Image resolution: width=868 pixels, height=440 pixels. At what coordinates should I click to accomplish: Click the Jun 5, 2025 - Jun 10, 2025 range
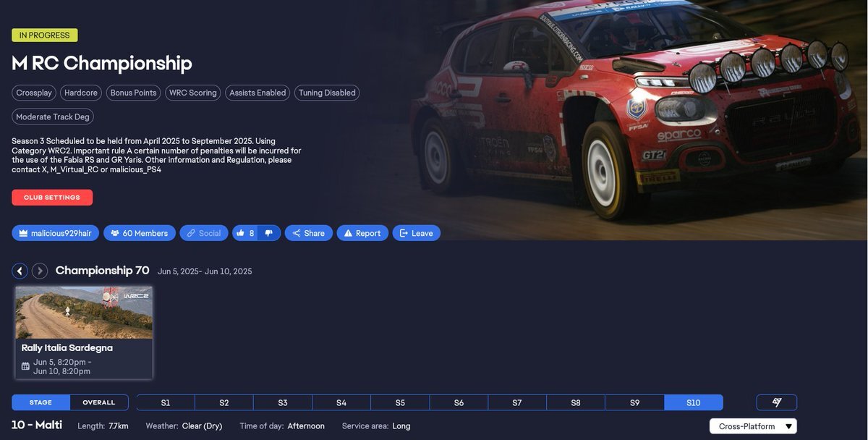click(x=205, y=271)
